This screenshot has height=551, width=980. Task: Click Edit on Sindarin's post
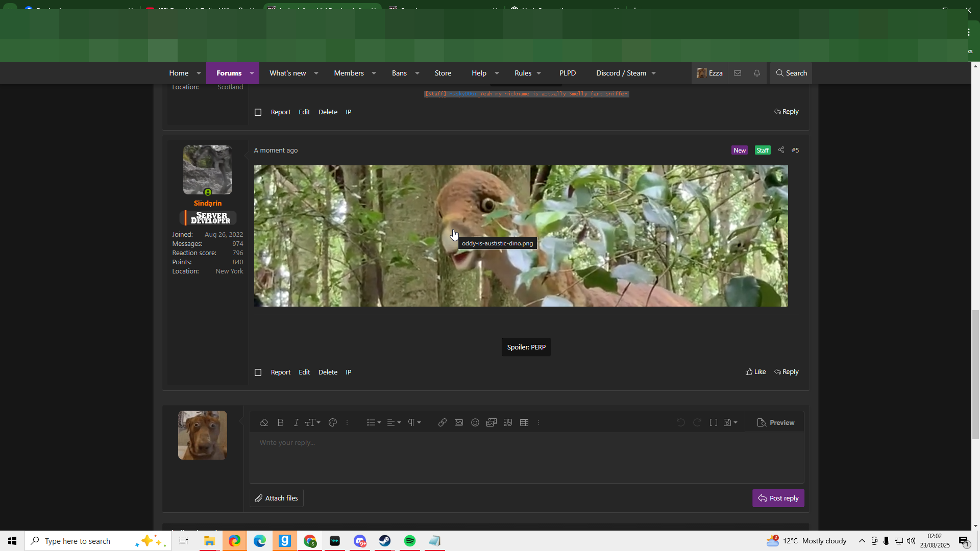(x=304, y=372)
